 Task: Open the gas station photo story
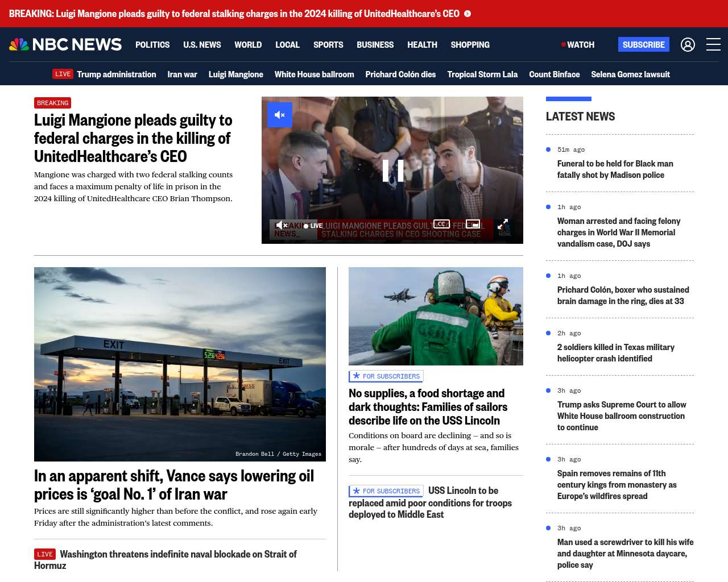tap(180, 364)
